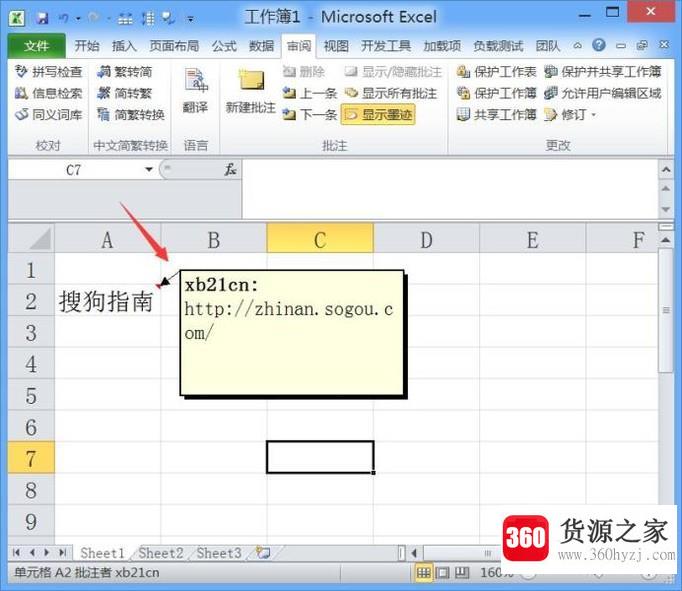The width and height of the screenshot is (682, 591).
Task: Click the Undo icon in quick access toolbar
Action: click(64, 18)
